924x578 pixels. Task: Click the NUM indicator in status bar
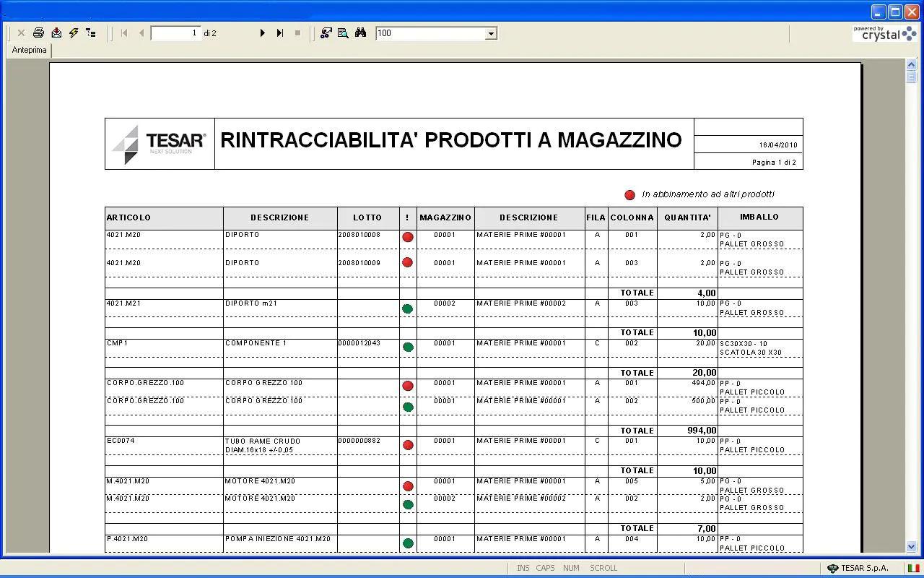pyautogui.click(x=571, y=568)
